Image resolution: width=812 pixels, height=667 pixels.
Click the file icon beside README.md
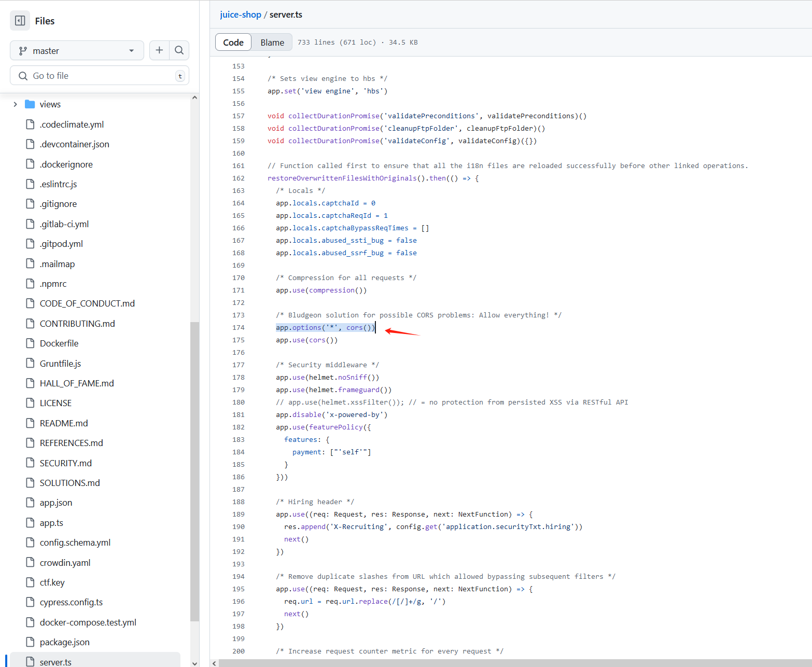(30, 423)
